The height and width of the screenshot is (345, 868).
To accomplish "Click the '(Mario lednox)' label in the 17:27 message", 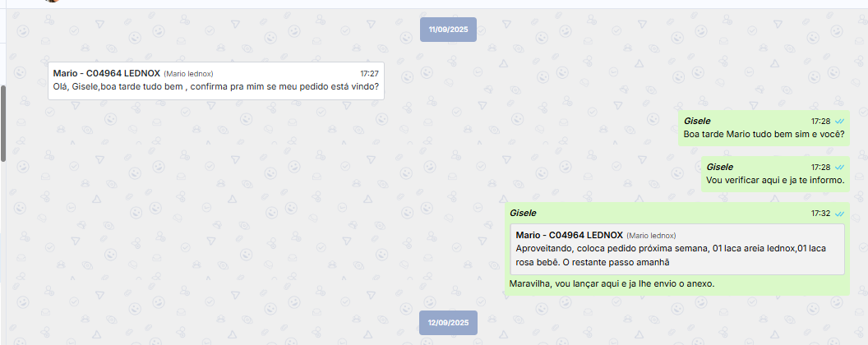I will 189,74.
